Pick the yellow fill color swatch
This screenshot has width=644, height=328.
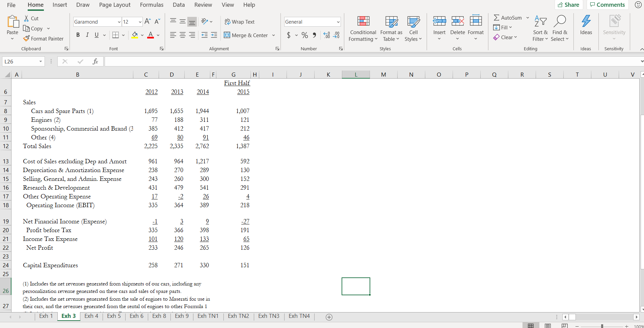click(135, 35)
